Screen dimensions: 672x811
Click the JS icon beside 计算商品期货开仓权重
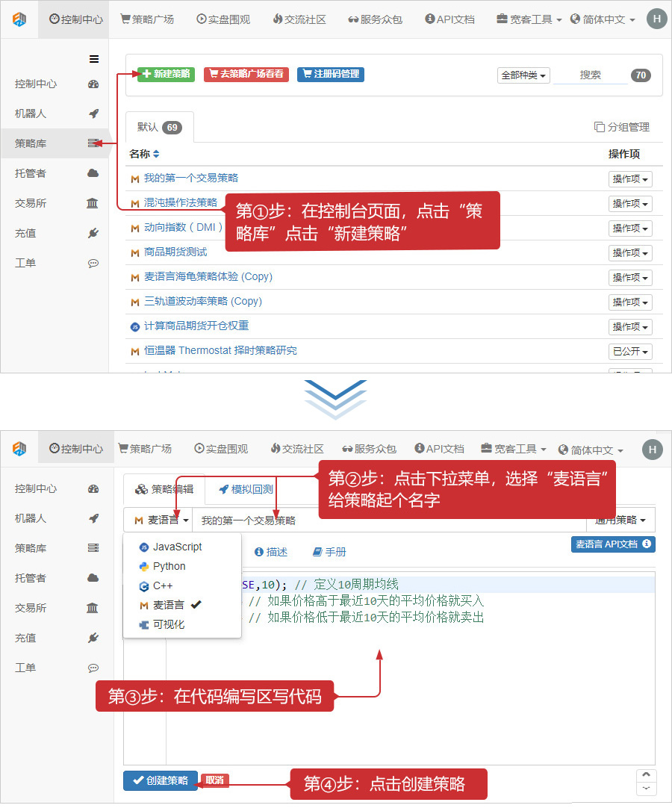pos(135,326)
